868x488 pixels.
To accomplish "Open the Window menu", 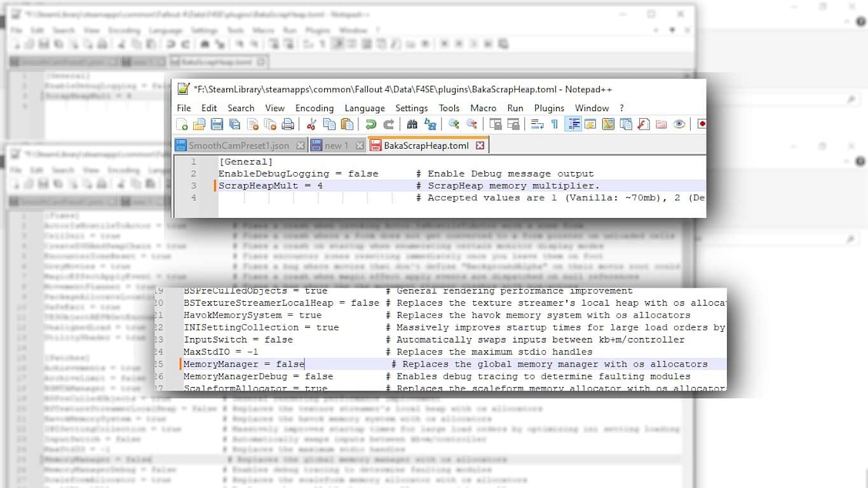I will pyautogui.click(x=592, y=108).
